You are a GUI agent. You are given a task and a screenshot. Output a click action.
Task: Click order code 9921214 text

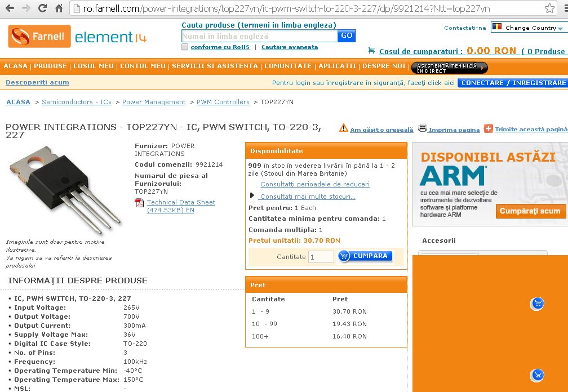pos(209,164)
